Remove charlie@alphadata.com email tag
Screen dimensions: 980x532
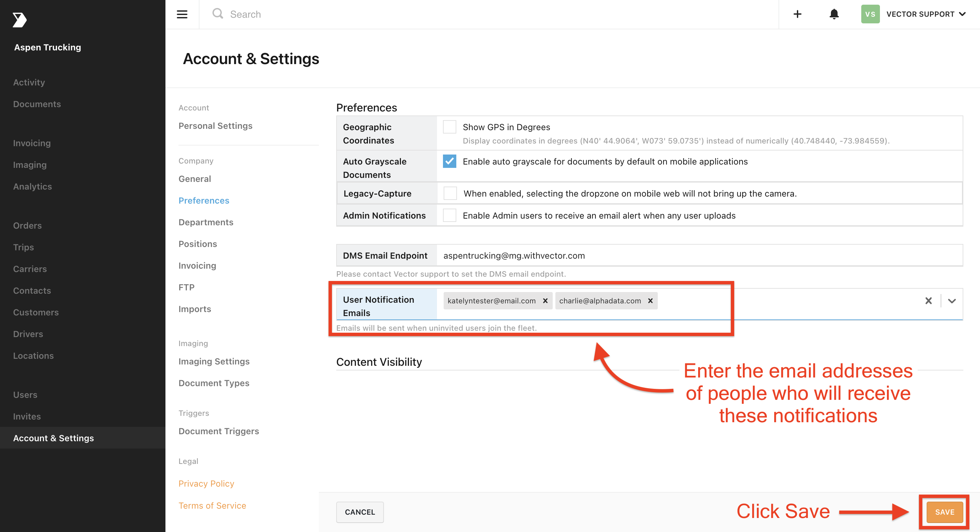tap(650, 301)
